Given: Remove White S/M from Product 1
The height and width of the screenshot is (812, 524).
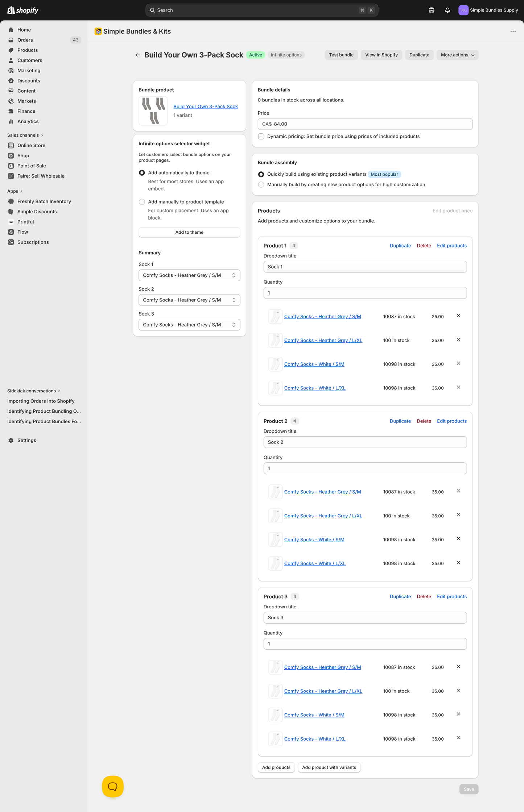Looking at the screenshot, I should (458, 363).
